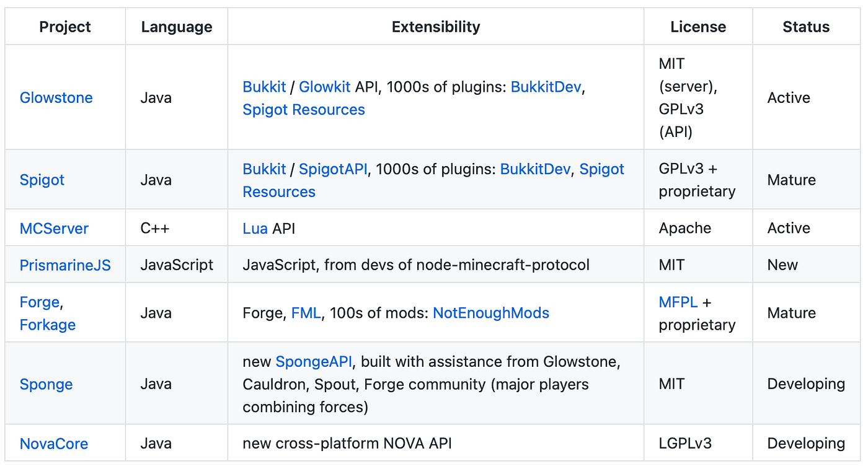The width and height of the screenshot is (868, 474).
Task: Visit the NotEnoughMods link
Action: (x=491, y=314)
